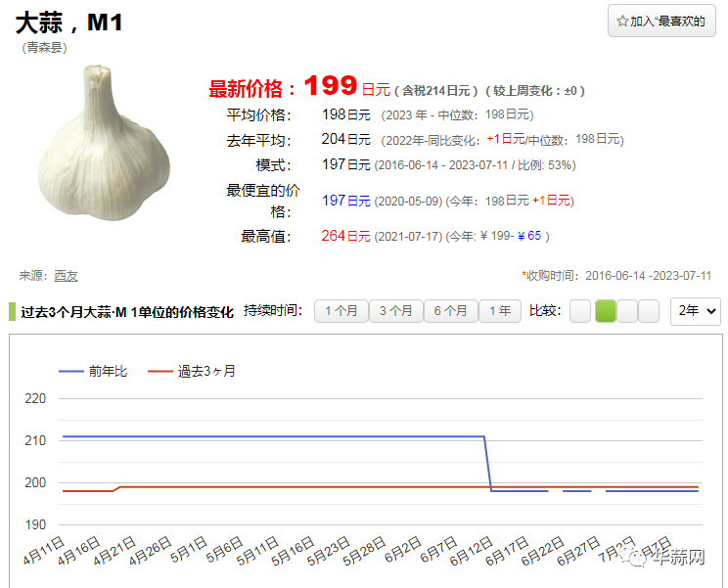
Task: Click the 204日元 last year average
Action: coord(345,139)
